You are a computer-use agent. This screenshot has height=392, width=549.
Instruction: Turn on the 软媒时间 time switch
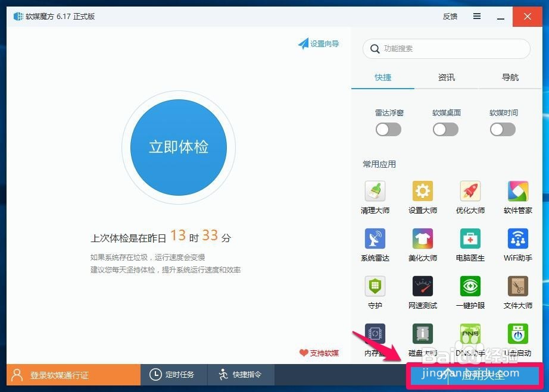(502, 129)
